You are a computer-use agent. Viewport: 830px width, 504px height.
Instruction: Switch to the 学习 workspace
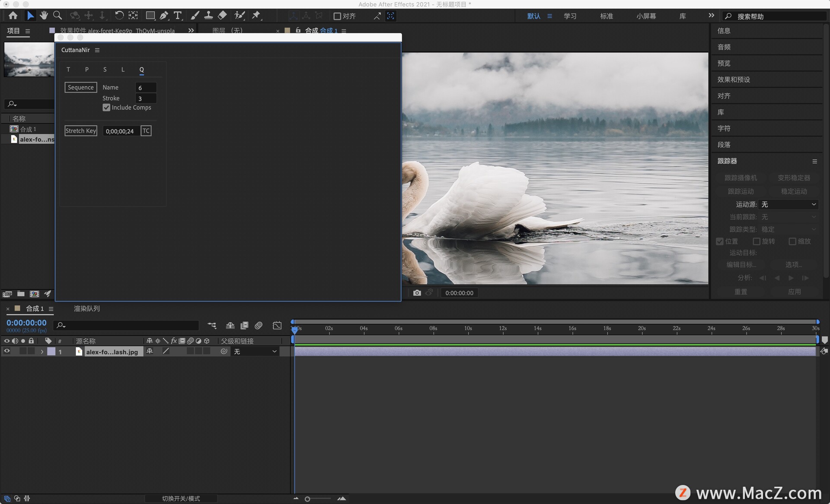tap(570, 16)
